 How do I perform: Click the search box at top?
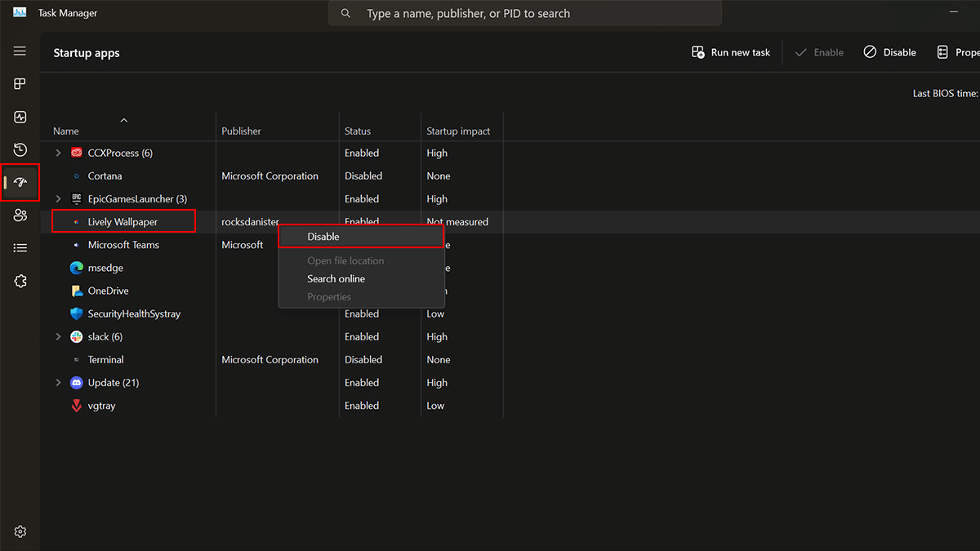525,14
